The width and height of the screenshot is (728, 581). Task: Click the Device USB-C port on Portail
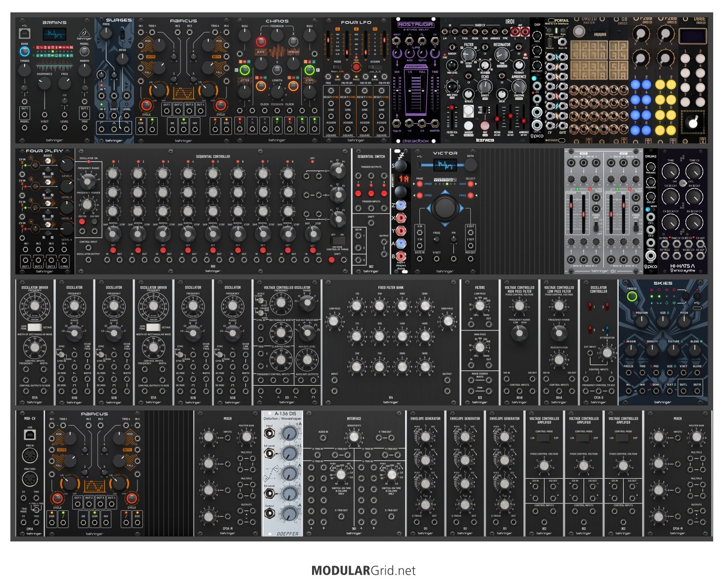tap(550, 42)
